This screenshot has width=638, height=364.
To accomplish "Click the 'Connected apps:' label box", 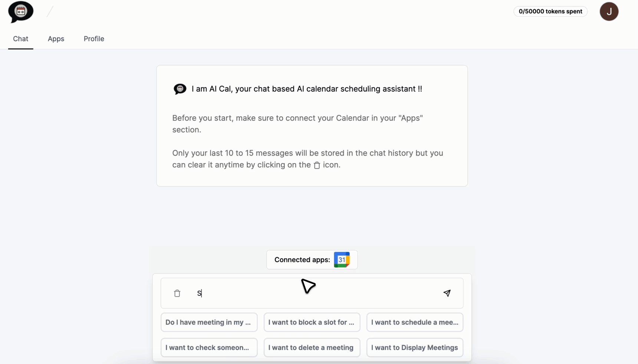I will (x=312, y=260).
